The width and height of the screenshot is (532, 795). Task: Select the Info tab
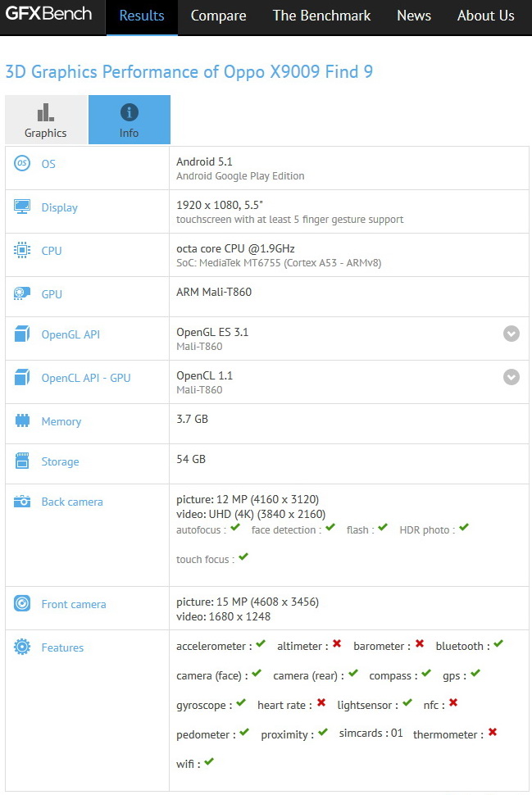(x=130, y=120)
